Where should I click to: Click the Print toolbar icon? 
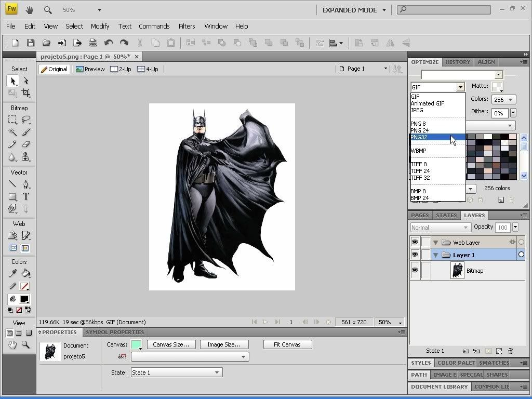pos(92,43)
